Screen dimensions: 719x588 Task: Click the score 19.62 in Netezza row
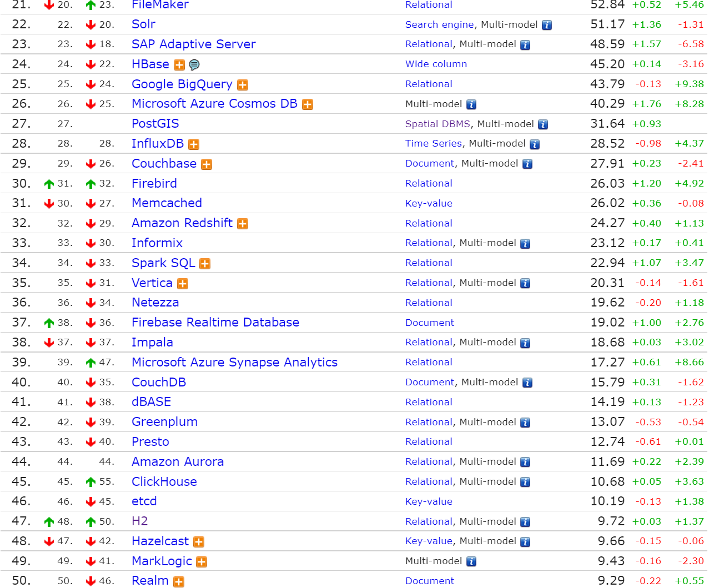coord(607,303)
